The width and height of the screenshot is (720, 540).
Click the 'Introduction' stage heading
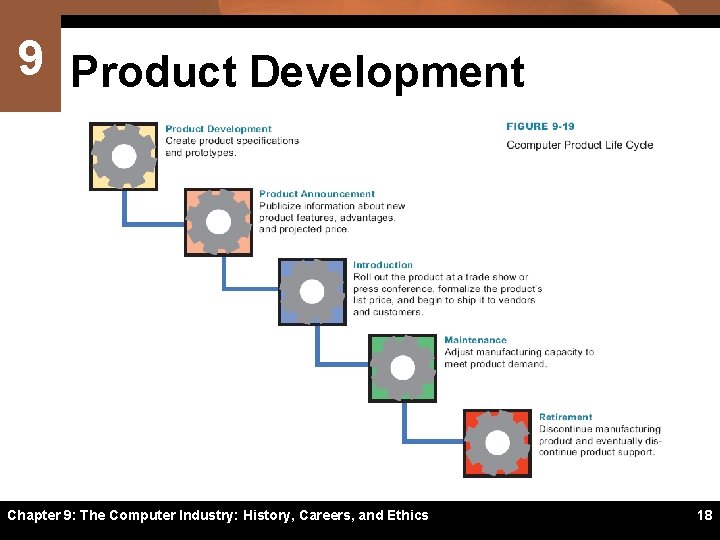coord(382,265)
